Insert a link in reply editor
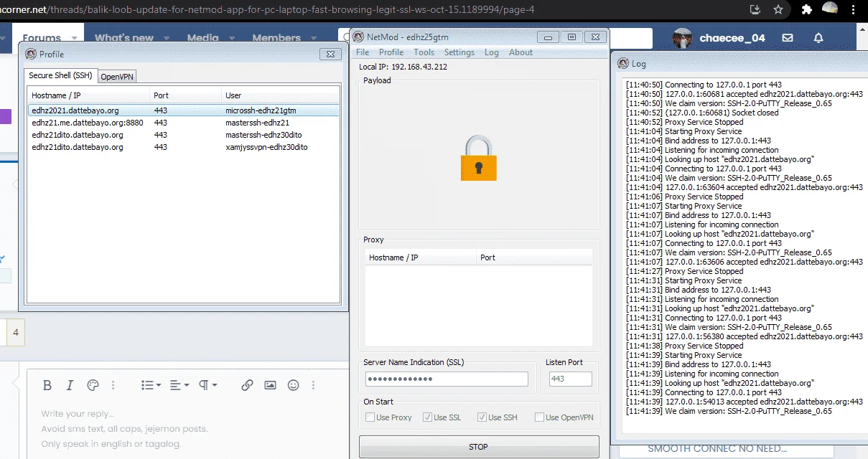 tap(247, 385)
